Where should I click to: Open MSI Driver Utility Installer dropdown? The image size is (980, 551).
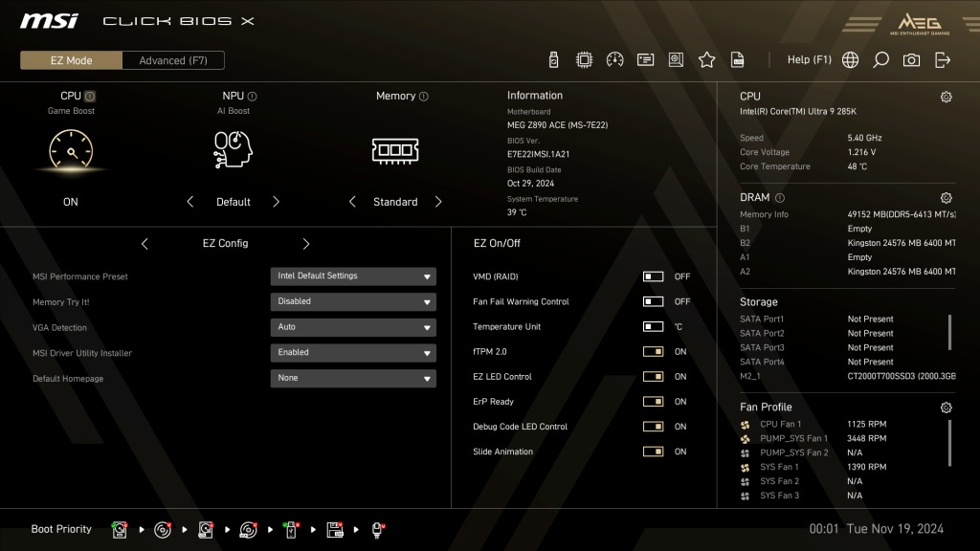pos(353,353)
